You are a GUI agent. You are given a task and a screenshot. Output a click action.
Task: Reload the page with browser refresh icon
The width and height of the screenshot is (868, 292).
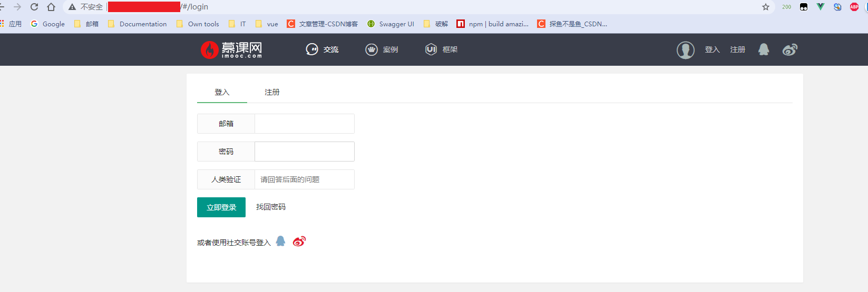34,7
